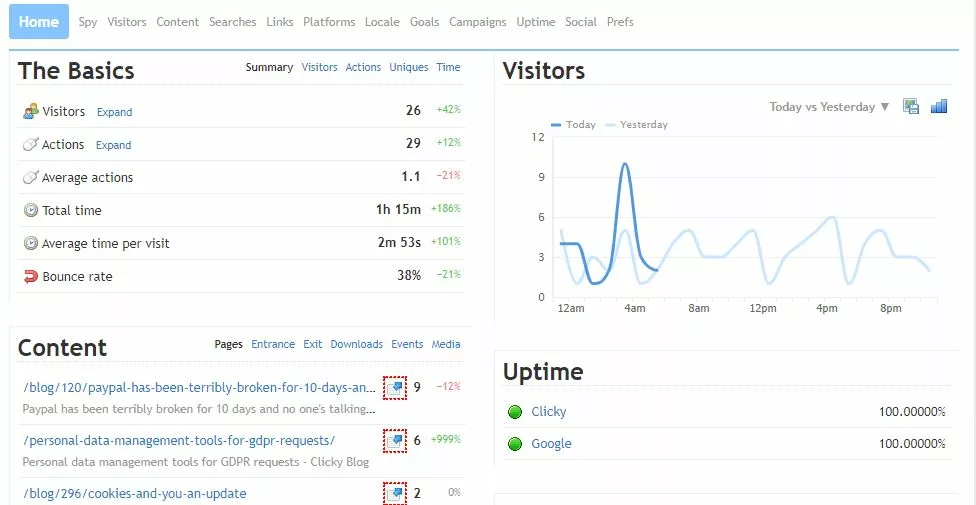Select Actions tab in The Basics
Image resolution: width=976 pixels, height=505 pixels.
pos(363,67)
